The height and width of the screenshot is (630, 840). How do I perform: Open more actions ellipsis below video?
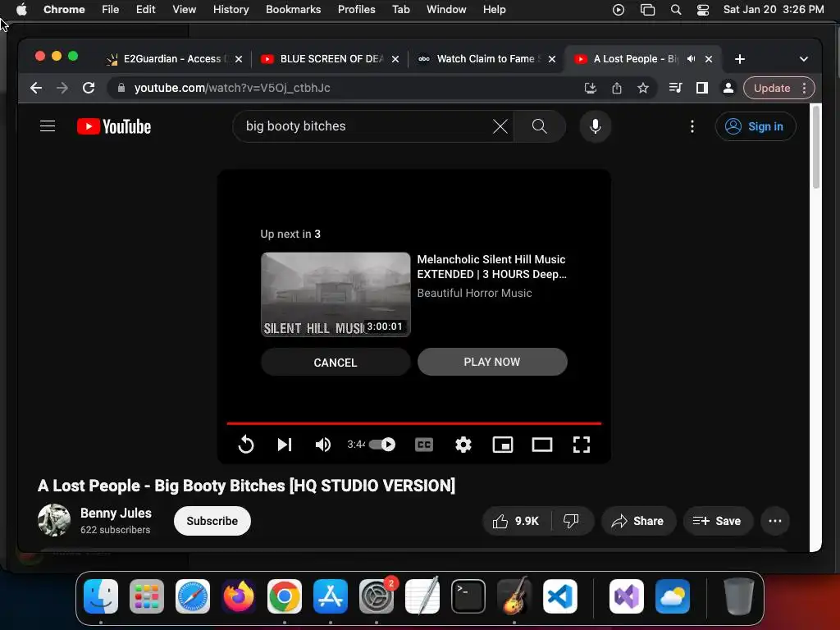[774, 521]
